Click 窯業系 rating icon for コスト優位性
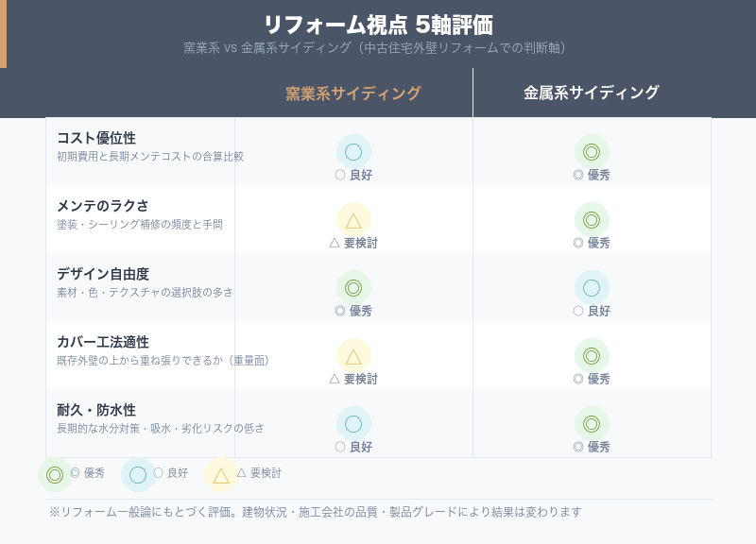The width and height of the screenshot is (756, 544). pyautogui.click(x=353, y=151)
